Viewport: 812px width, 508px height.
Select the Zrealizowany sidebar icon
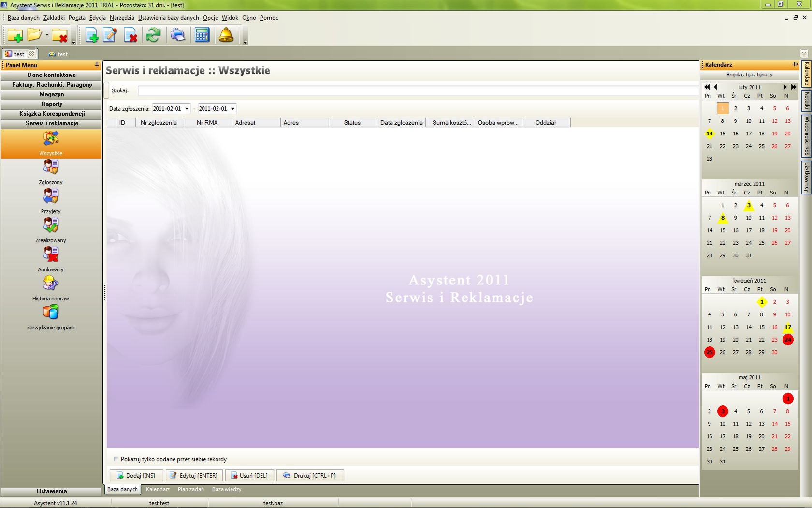coord(51,225)
